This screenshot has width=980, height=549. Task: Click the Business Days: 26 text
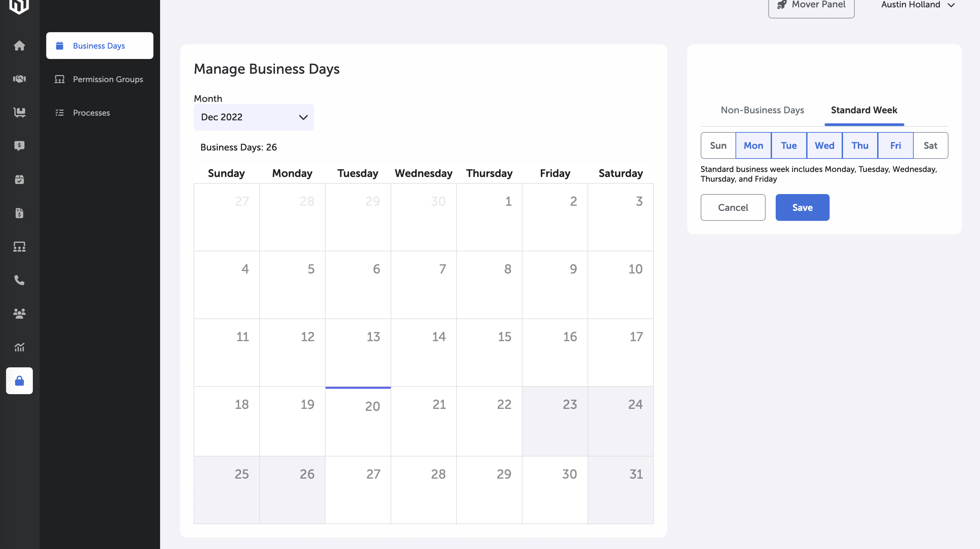point(238,147)
